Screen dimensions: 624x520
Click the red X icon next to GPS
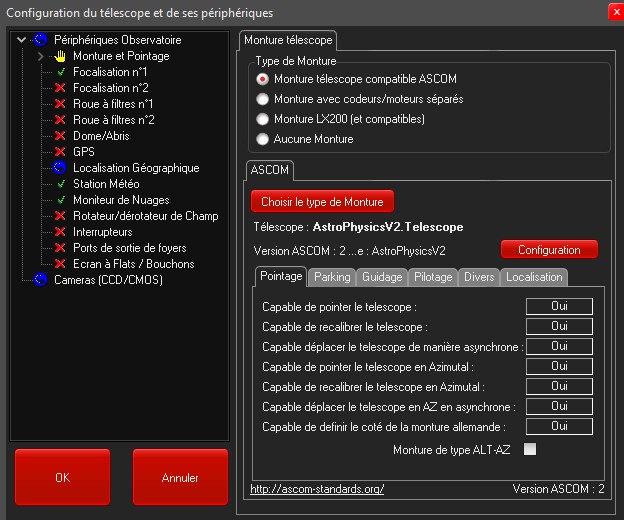[60, 152]
